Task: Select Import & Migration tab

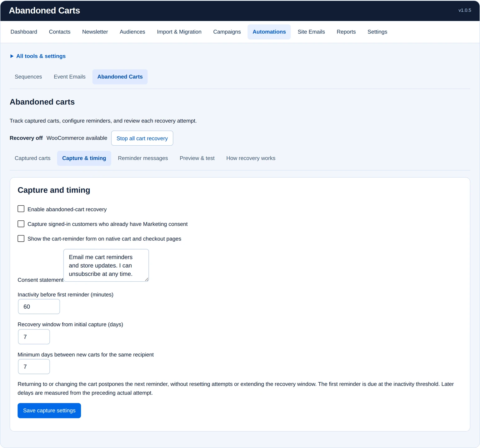Action: (x=179, y=32)
